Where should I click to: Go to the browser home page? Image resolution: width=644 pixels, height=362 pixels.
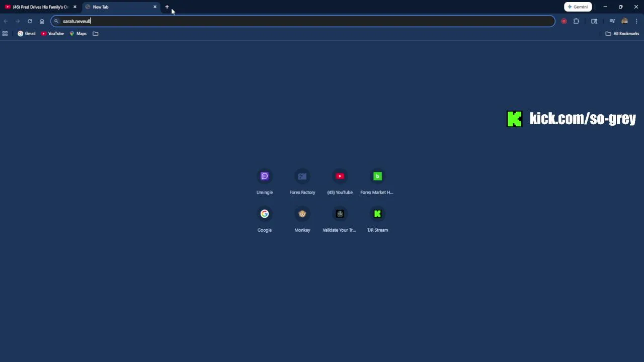(x=42, y=21)
